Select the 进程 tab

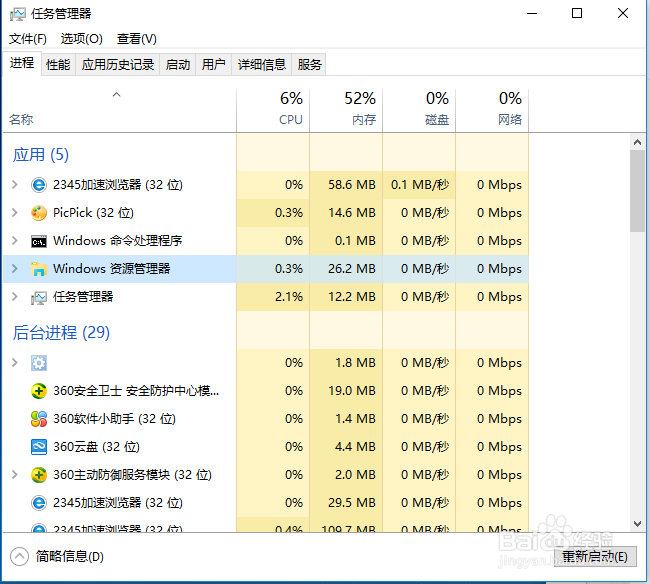(22, 63)
